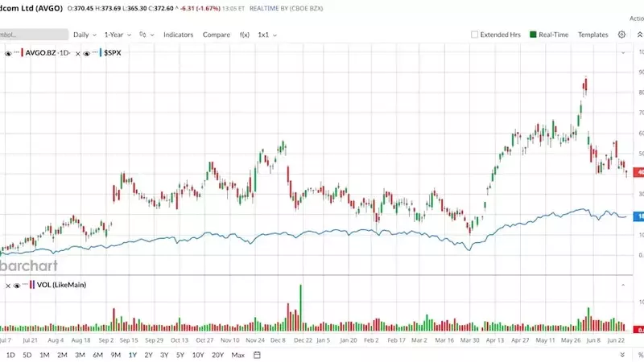Screen dimensions: 644x362
Task: Click the AVGO.BZ red color swatch
Action: (x=23, y=52)
